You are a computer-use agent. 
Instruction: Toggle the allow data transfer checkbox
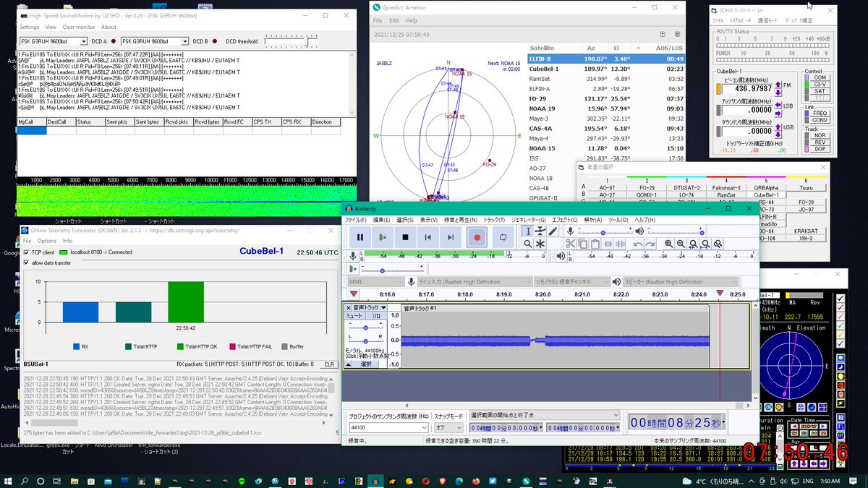(27, 262)
